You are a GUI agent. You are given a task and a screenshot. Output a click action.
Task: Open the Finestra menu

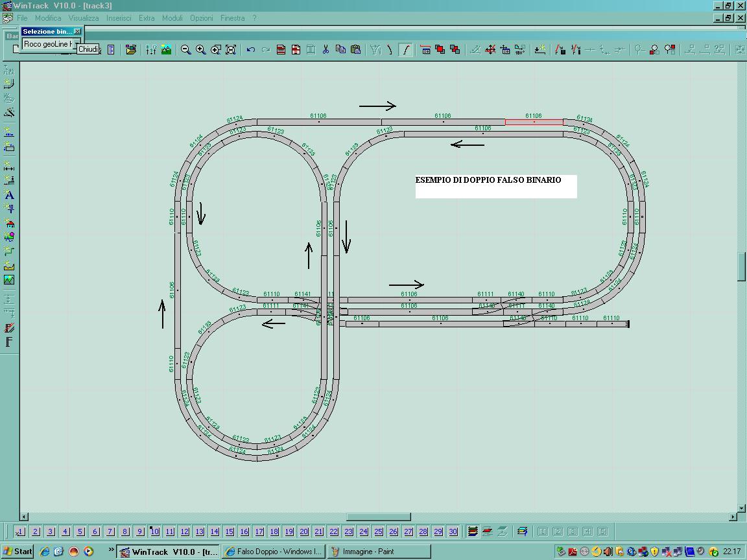[x=233, y=18]
